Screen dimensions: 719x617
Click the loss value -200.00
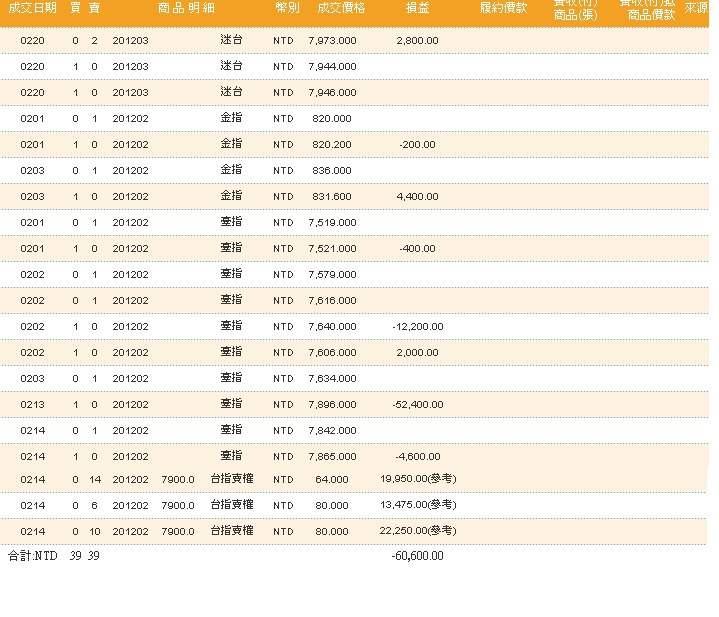tap(417, 144)
